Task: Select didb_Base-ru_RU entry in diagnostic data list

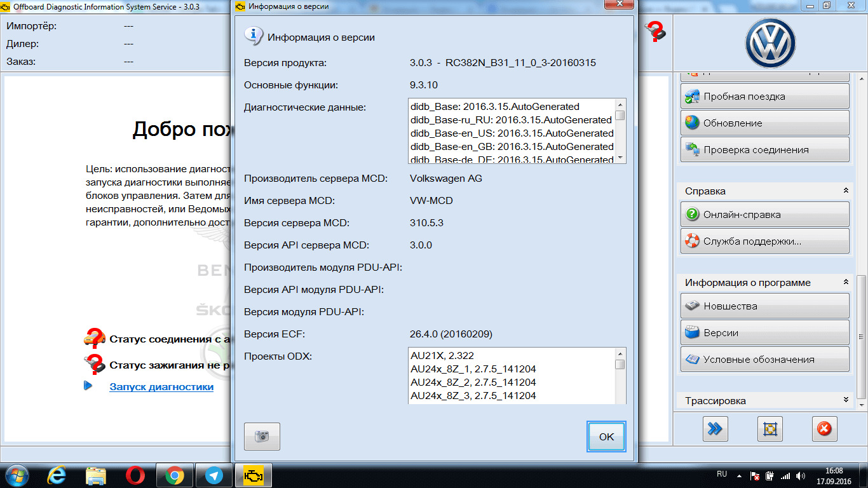Action: click(511, 119)
